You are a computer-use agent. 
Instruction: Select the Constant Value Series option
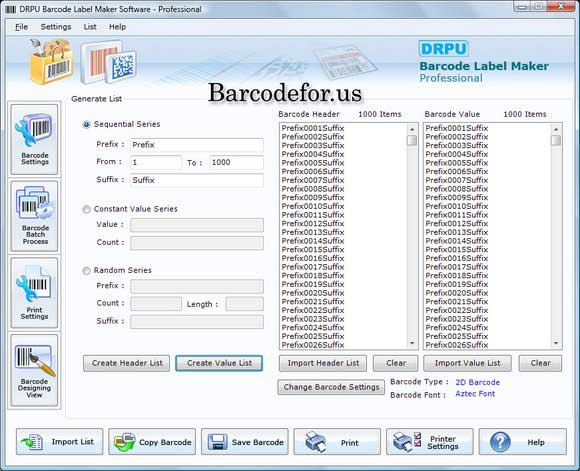click(86, 209)
